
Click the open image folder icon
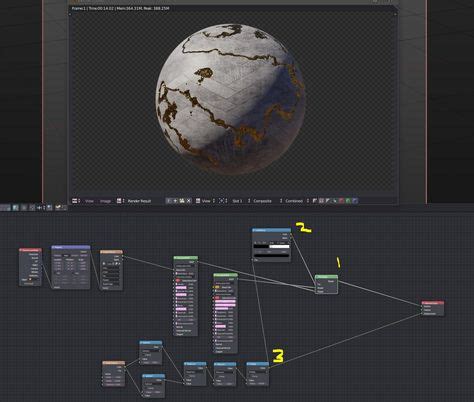pyautogui.click(x=182, y=201)
